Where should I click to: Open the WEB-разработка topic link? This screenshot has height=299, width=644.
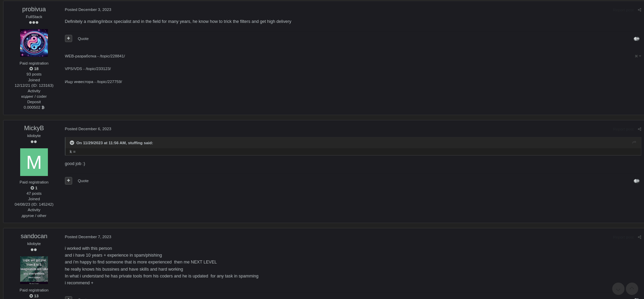[x=95, y=56]
